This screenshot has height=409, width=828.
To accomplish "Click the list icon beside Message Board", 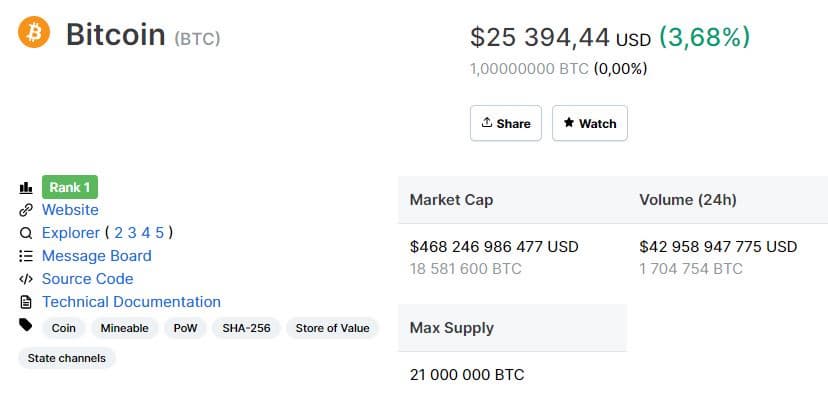I will pos(26,256).
